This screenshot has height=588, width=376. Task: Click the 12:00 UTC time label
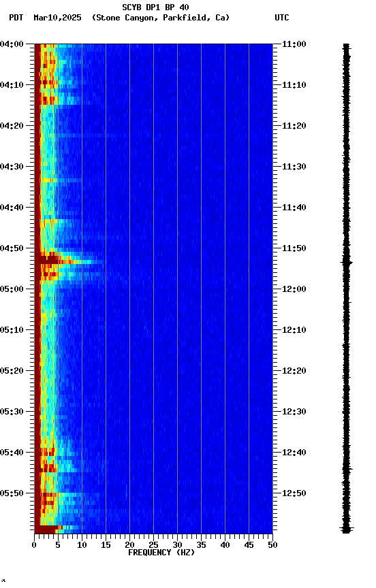pos(294,289)
